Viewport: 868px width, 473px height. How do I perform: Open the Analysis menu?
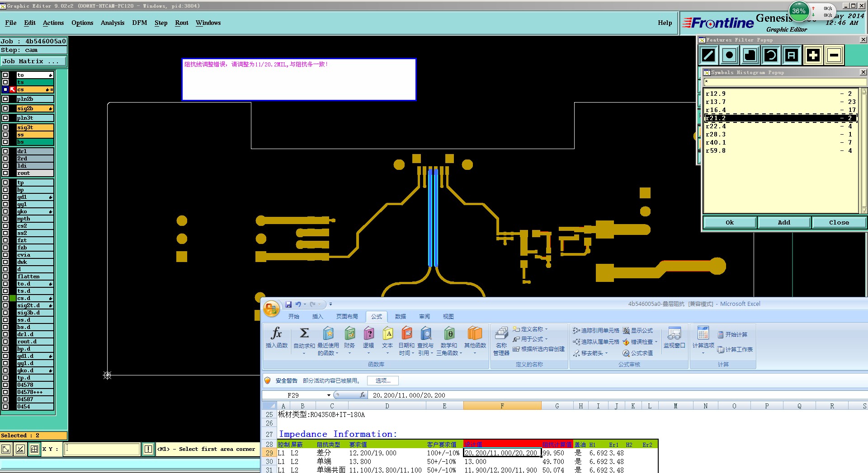click(112, 23)
